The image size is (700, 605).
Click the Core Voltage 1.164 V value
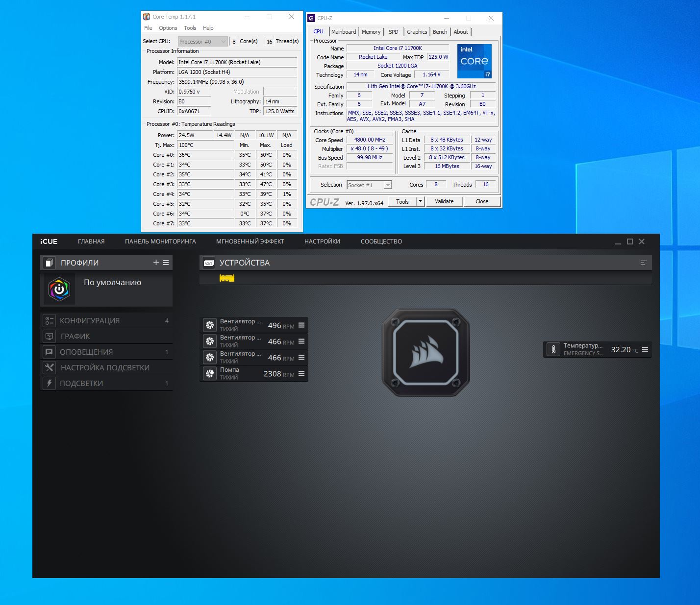coord(431,74)
